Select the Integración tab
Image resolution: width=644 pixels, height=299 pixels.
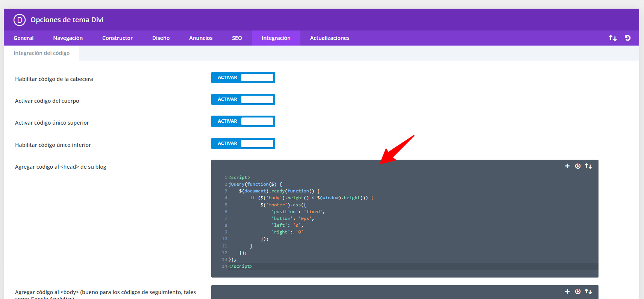coord(276,38)
